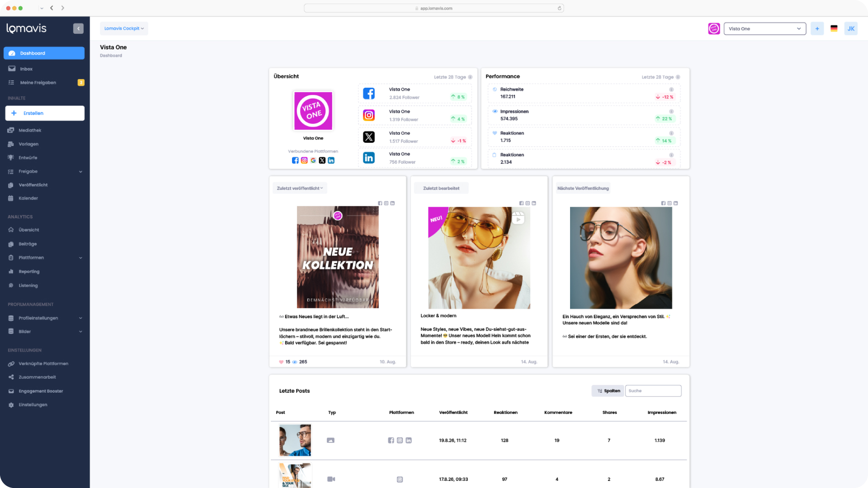Open the Zuletzt veröffentlicht dropdown
The height and width of the screenshot is (488, 868).
pyautogui.click(x=300, y=188)
